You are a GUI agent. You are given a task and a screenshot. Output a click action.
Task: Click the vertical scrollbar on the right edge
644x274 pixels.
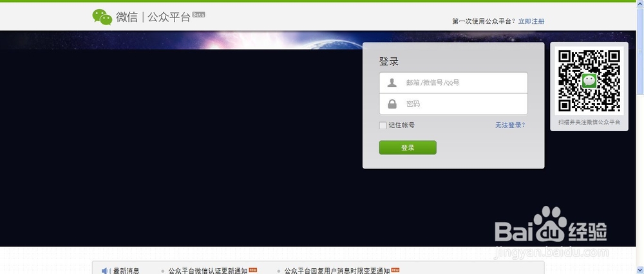tap(640, 137)
